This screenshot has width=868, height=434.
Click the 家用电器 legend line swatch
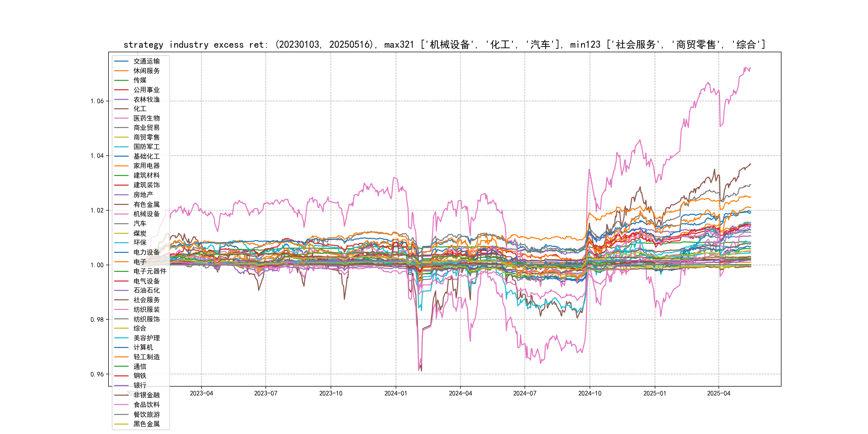(121, 166)
